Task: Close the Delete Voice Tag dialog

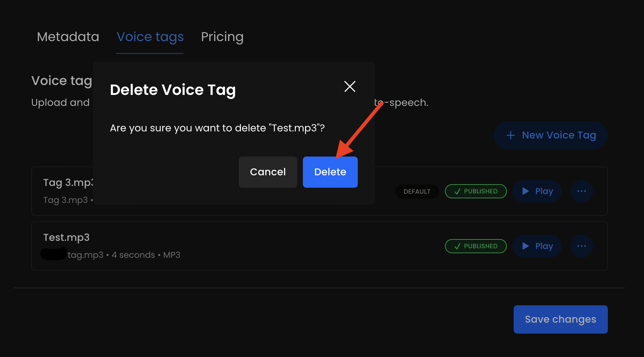Action: click(350, 86)
